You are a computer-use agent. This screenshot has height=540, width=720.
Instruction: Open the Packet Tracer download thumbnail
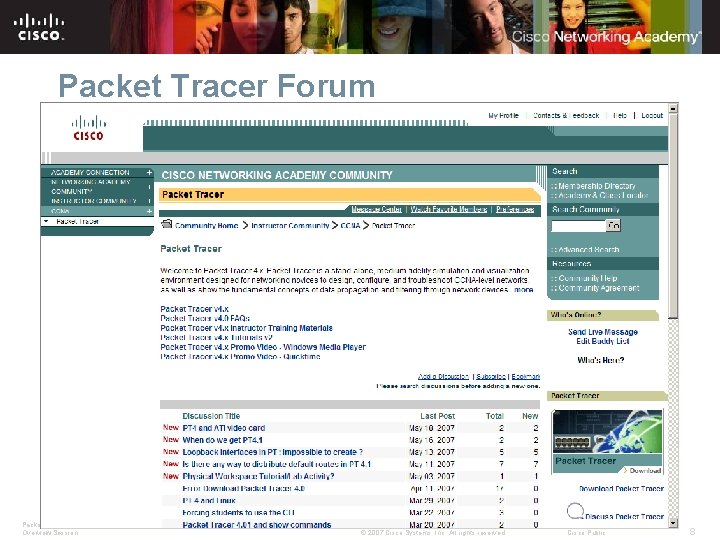tap(608, 443)
